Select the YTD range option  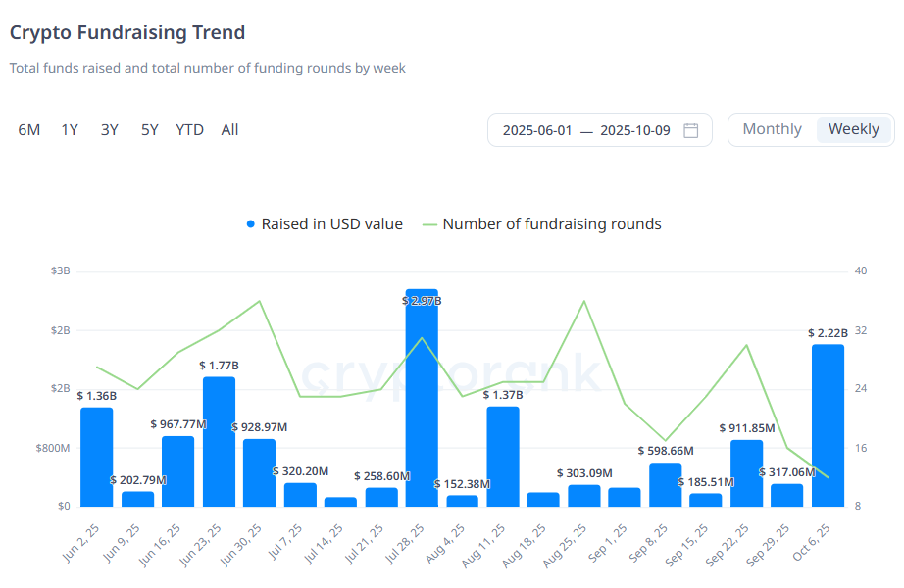pos(189,130)
